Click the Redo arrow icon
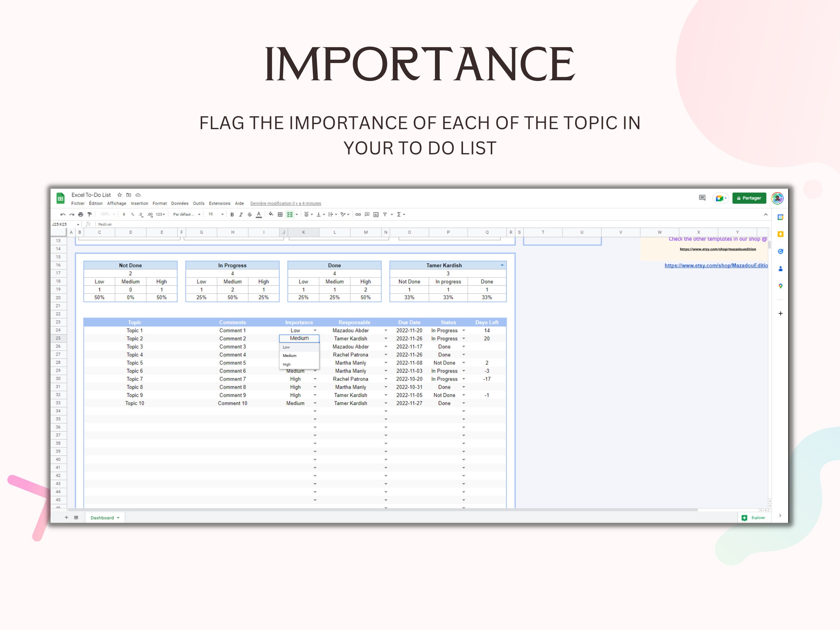 point(72,215)
